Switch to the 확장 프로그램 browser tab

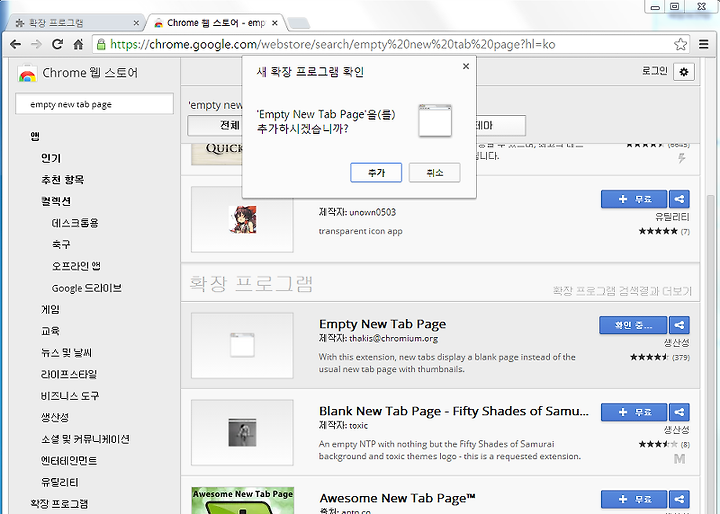[76, 23]
